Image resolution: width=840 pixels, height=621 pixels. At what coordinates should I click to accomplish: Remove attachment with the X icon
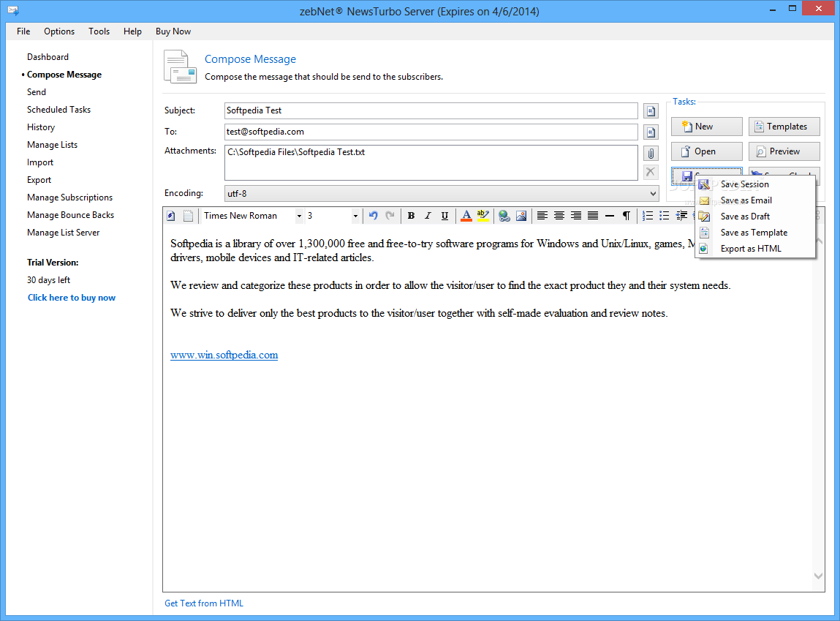pyautogui.click(x=651, y=172)
